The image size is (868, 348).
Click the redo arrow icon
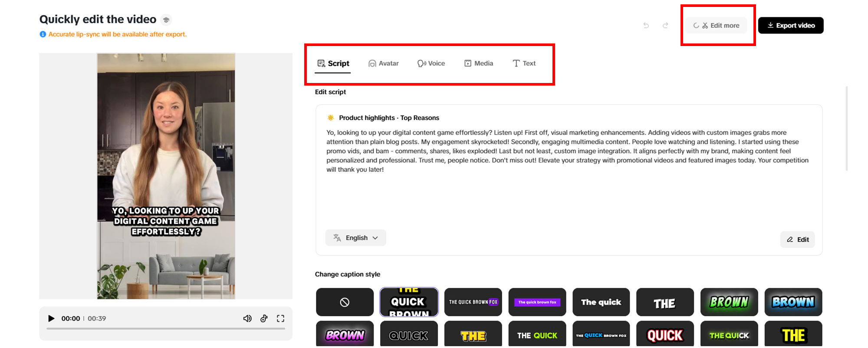point(665,26)
